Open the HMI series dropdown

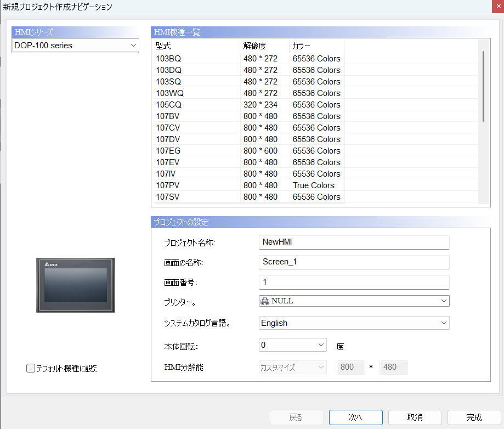[x=76, y=46]
